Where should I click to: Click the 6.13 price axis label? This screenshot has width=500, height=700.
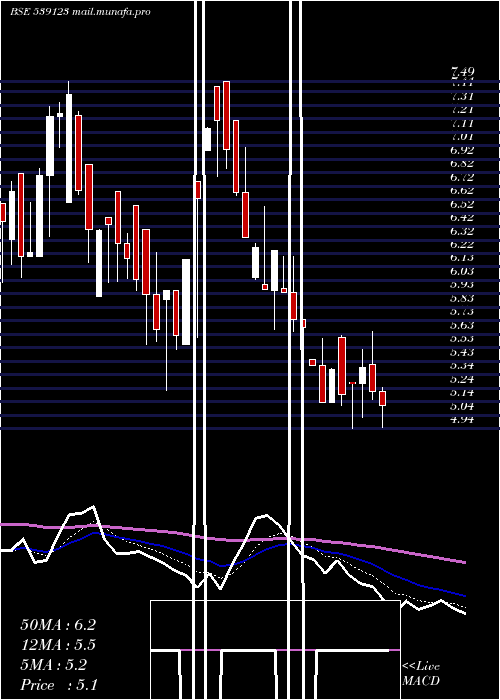462,258
